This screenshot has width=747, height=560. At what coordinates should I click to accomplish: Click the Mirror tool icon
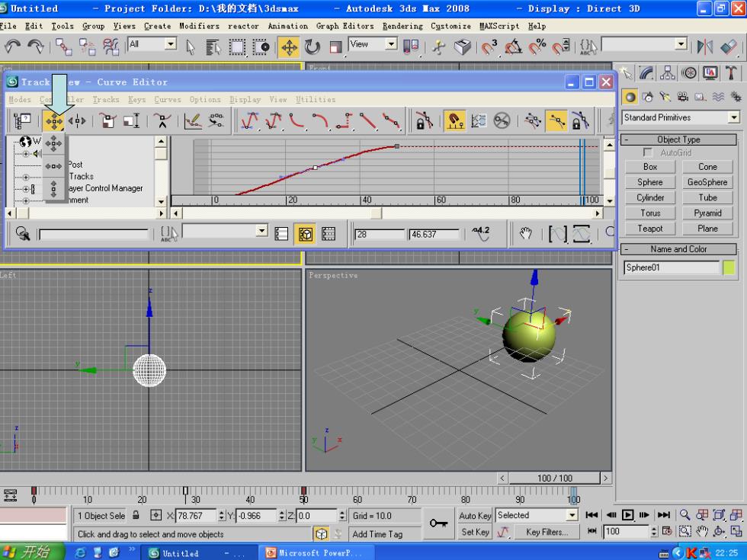[x=705, y=46]
